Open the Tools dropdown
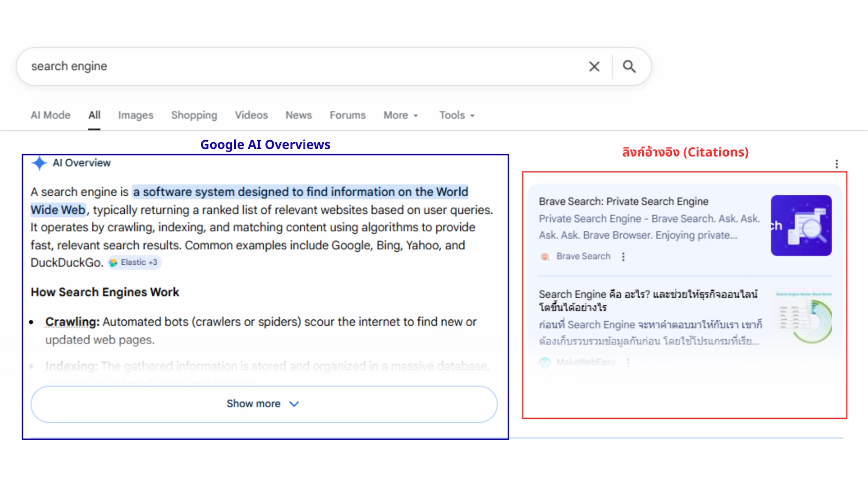 coord(457,115)
